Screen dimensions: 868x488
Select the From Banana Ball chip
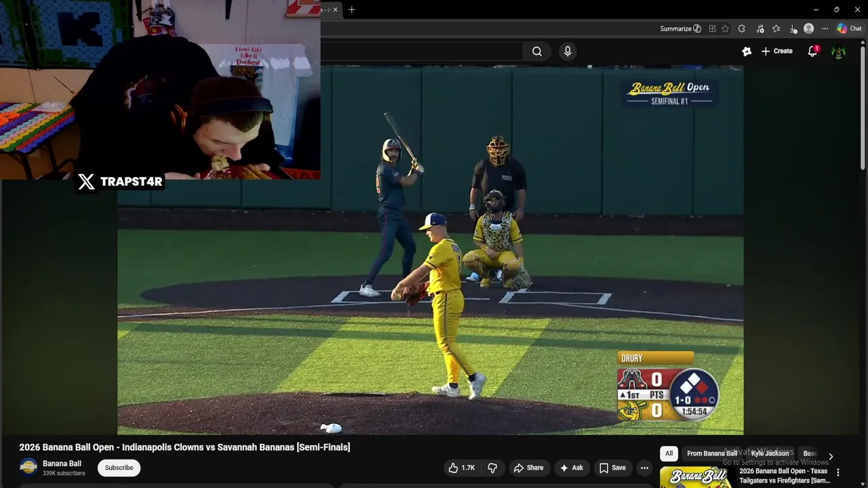[712, 453]
